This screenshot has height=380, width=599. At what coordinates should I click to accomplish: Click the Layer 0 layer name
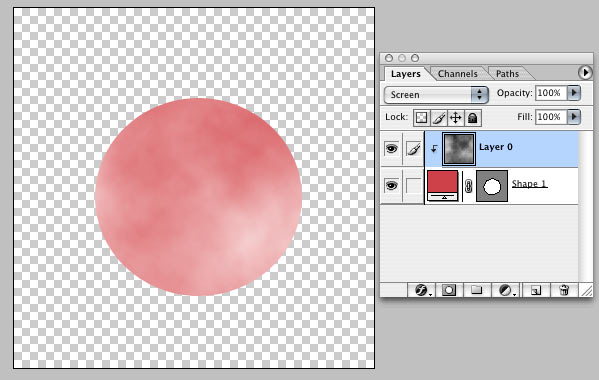[x=496, y=147]
